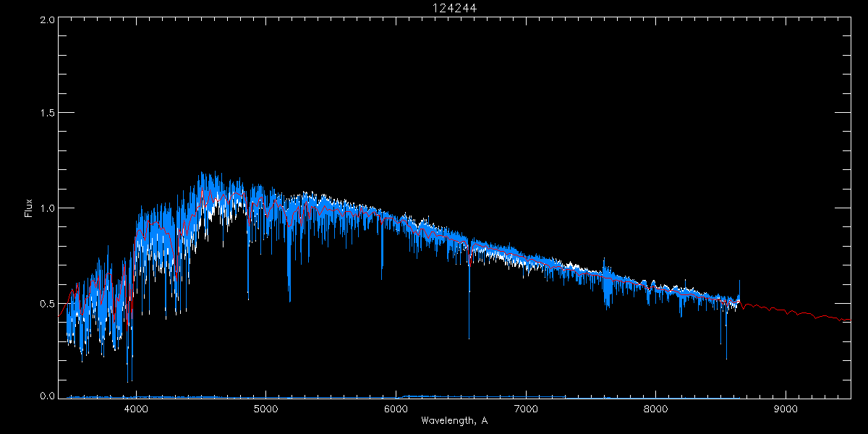
Task: Click the 'Wavelength, A' x-axis label
Action: click(x=454, y=420)
